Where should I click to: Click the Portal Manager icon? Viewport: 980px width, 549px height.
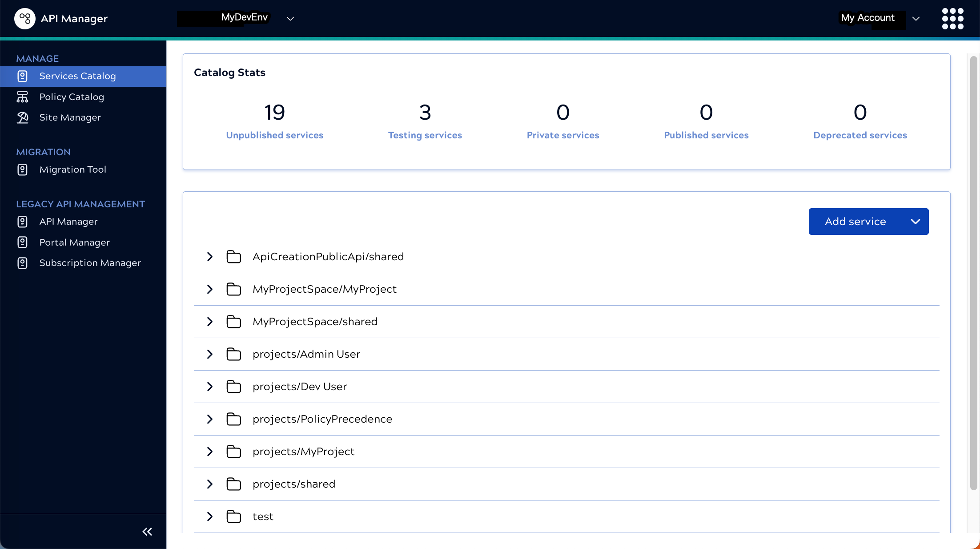(x=23, y=242)
